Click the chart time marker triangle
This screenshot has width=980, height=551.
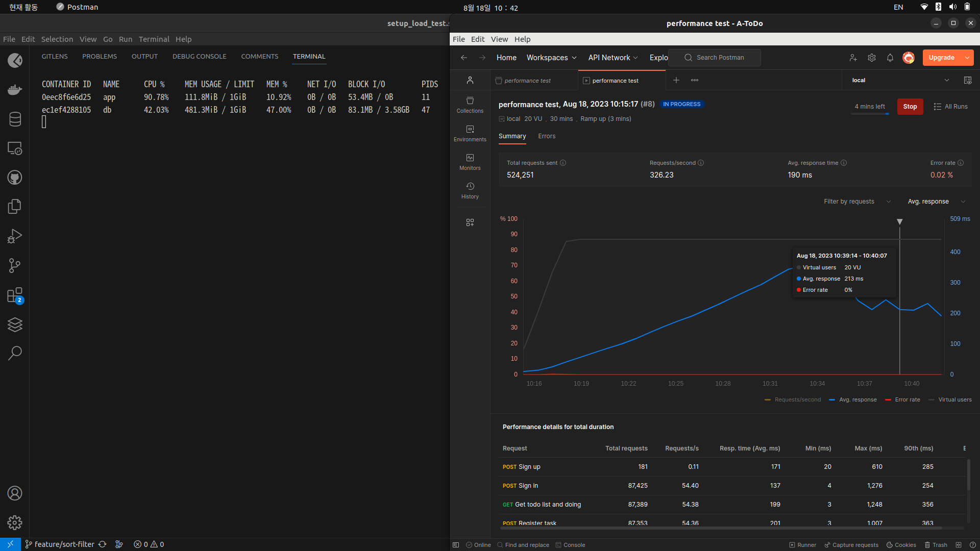click(900, 222)
